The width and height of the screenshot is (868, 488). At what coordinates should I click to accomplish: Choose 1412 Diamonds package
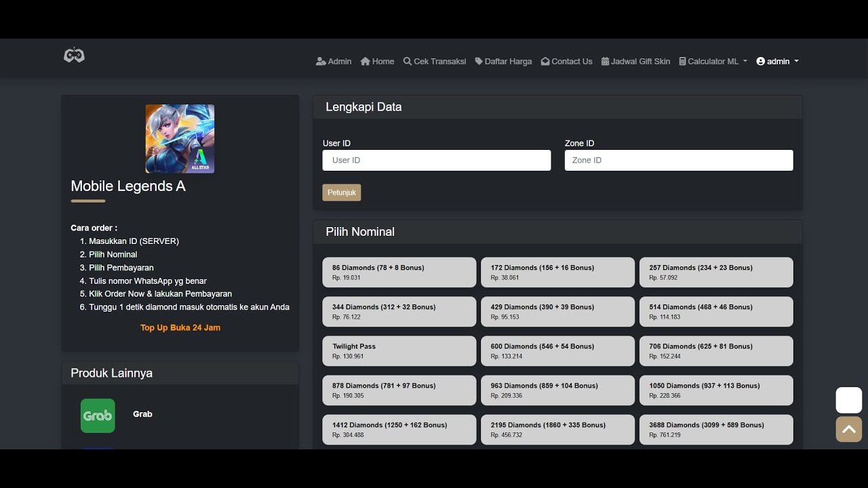[399, 429]
